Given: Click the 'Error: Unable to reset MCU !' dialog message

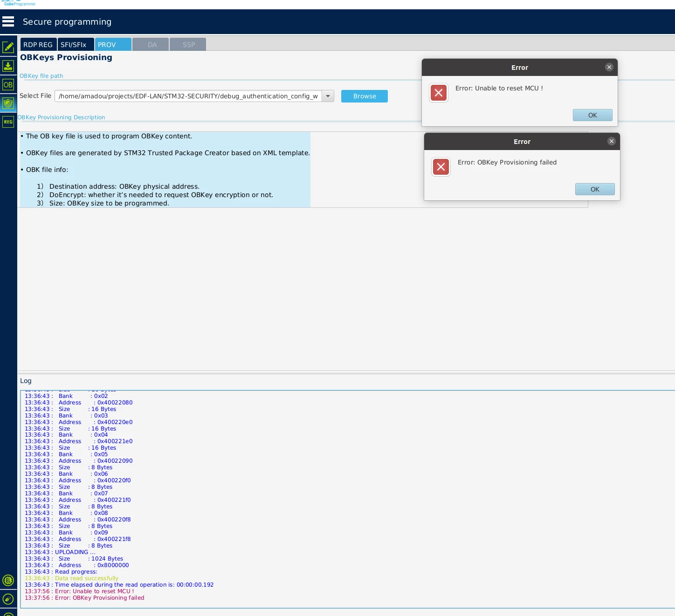Looking at the screenshot, I should coord(499,88).
